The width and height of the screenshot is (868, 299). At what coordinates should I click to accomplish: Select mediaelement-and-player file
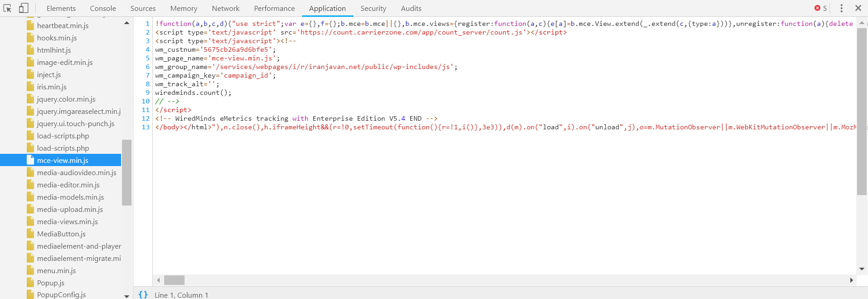click(x=79, y=246)
